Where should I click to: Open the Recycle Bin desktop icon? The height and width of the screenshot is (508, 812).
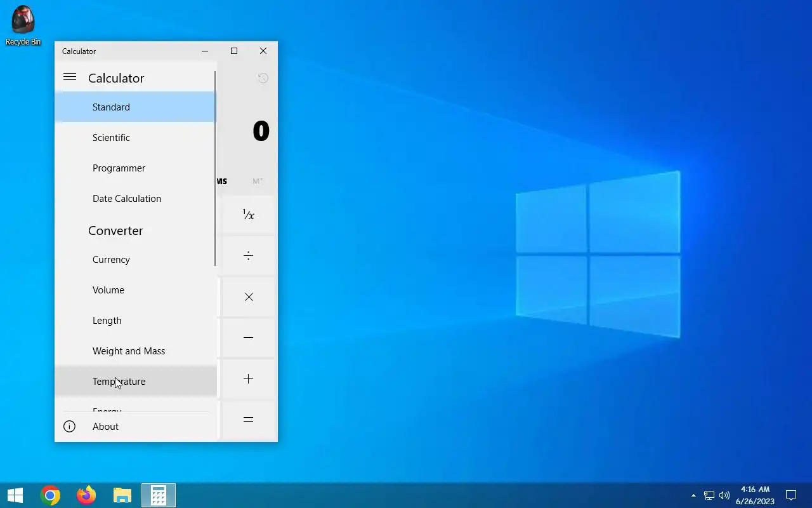click(23, 25)
